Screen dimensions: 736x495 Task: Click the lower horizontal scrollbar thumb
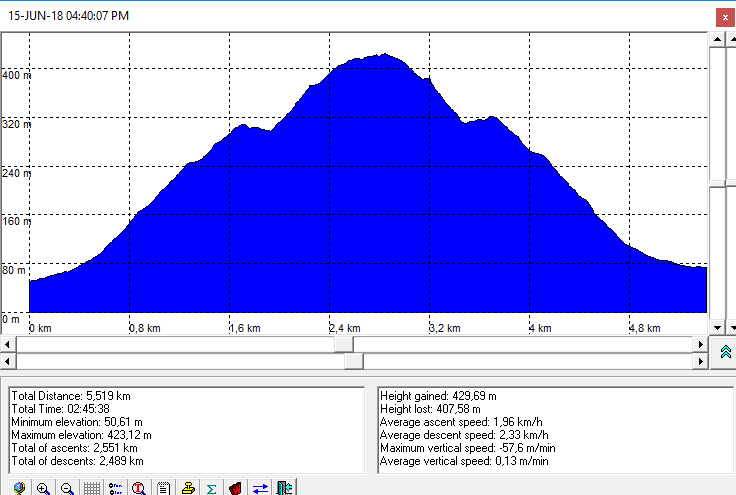353,361
